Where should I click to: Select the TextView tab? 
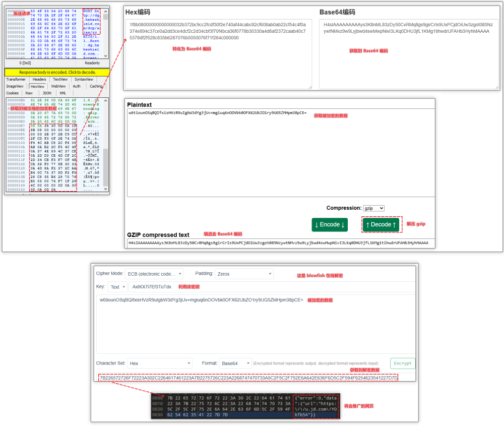60,80
